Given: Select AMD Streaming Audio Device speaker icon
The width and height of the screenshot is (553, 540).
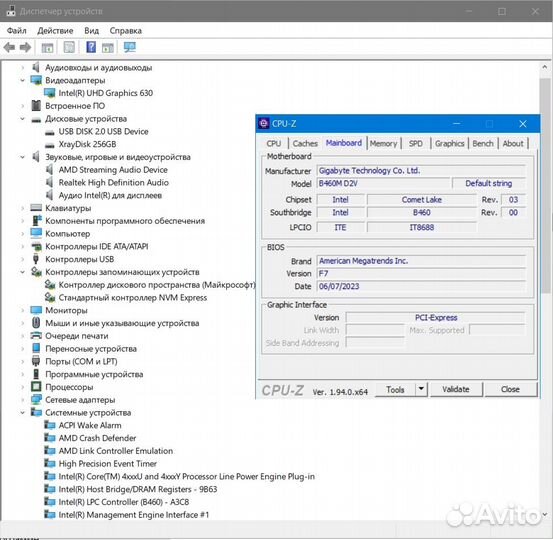Looking at the screenshot, I should [50, 170].
